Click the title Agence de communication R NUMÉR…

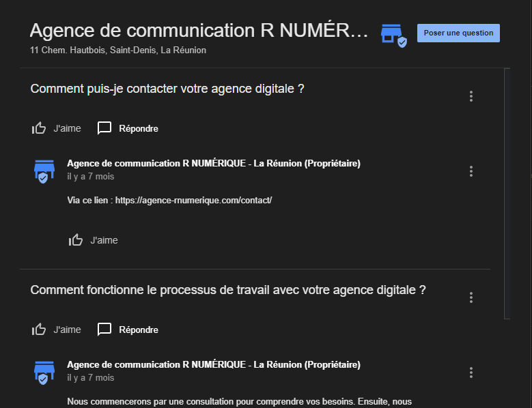click(x=199, y=30)
